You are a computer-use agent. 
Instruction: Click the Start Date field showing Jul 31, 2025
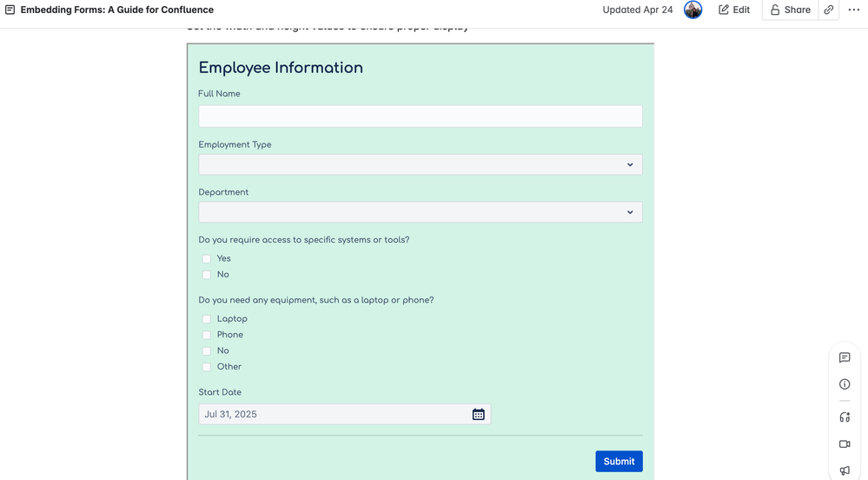(x=344, y=414)
